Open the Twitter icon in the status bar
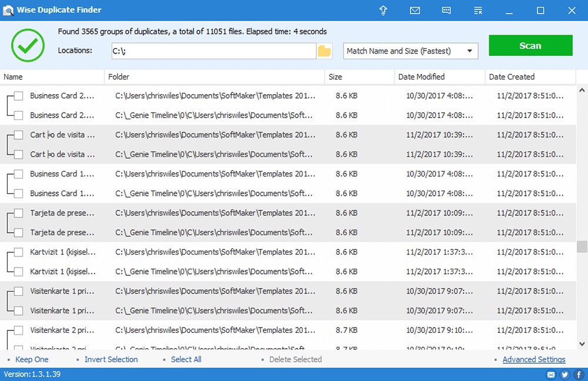588x381 pixels. pyautogui.click(x=564, y=375)
